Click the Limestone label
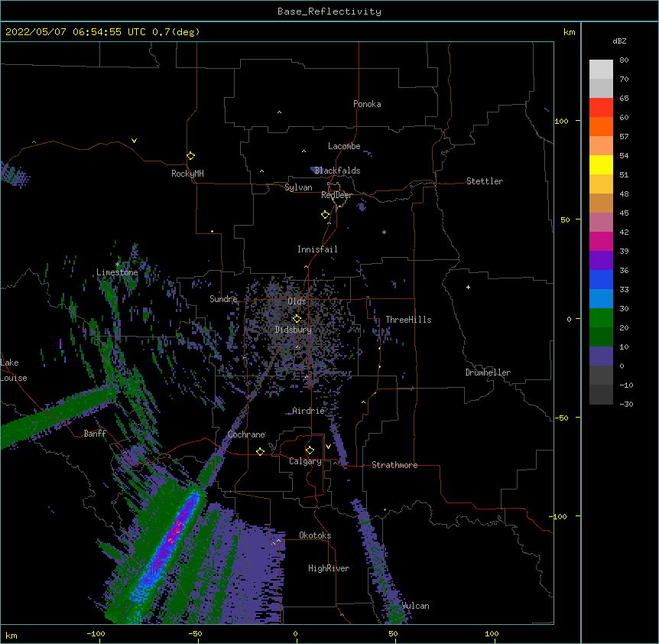Image resolution: width=659 pixels, height=644 pixels. coord(117,272)
